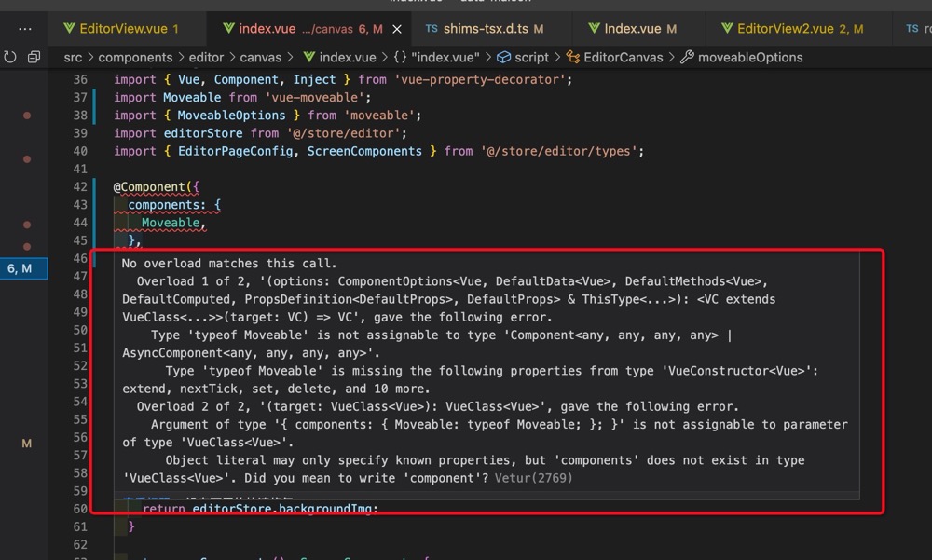Open 'index.vue' file breadcrumb

pyautogui.click(x=347, y=58)
